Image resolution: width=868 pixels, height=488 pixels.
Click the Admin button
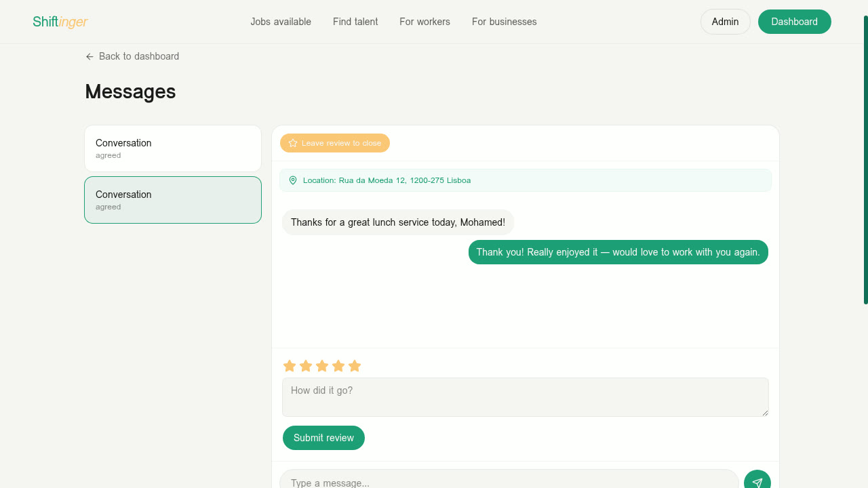point(725,22)
